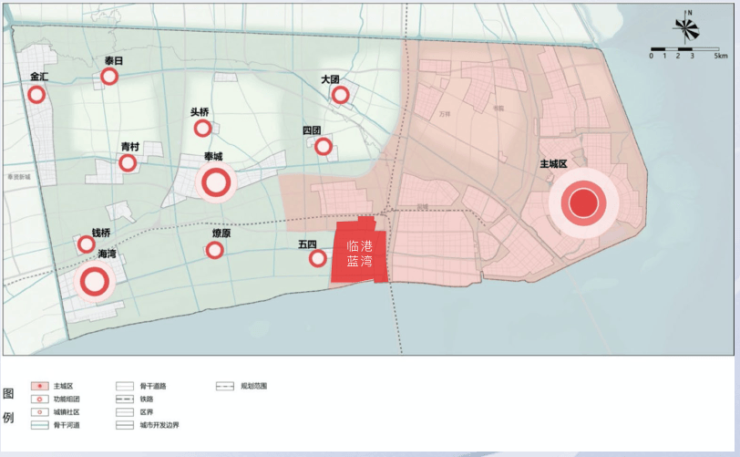Image resolution: width=740 pixels, height=457 pixels.
Task: Click the 主城区 legend symbol
Action: [x=40, y=386]
